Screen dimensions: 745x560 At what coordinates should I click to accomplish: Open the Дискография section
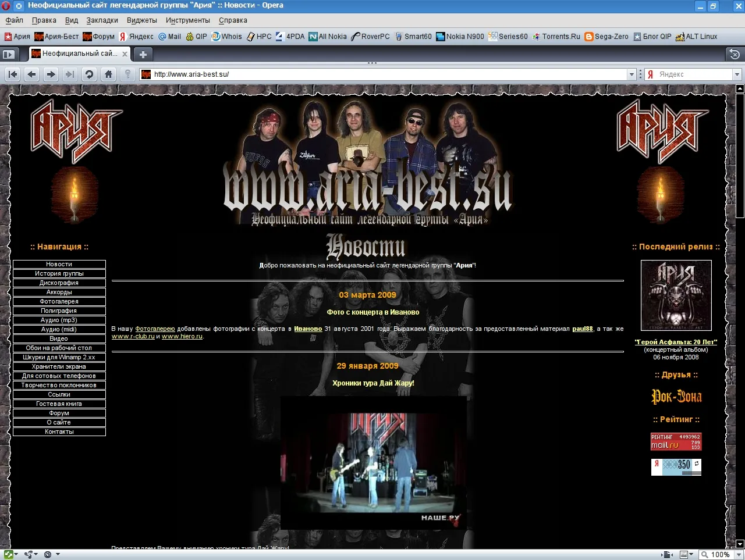[59, 283]
